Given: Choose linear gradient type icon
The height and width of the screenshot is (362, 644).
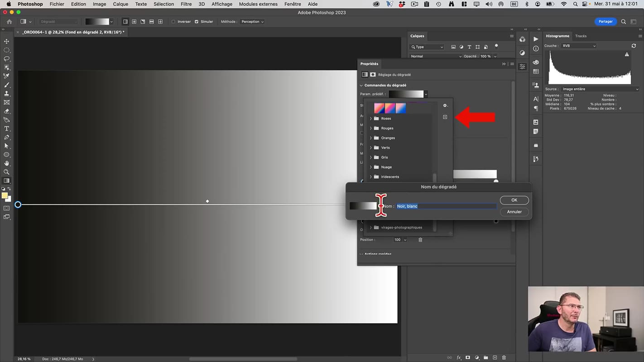Looking at the screenshot, I should [x=125, y=22].
